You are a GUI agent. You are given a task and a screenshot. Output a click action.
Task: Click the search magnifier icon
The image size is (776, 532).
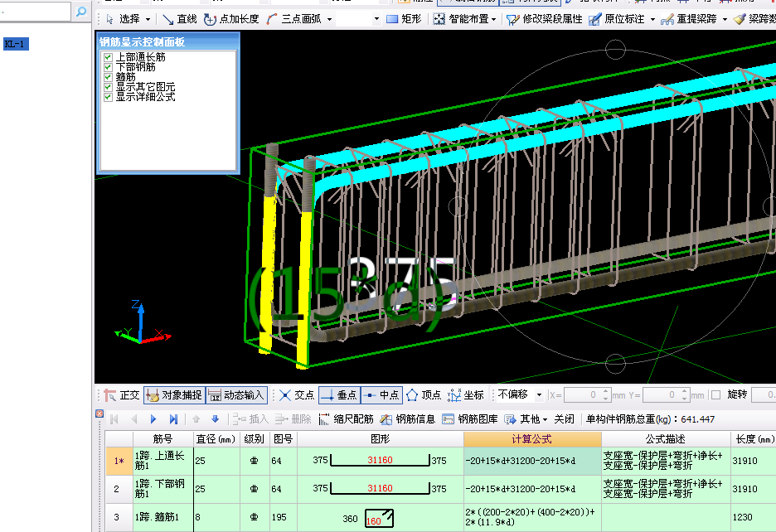(81, 11)
